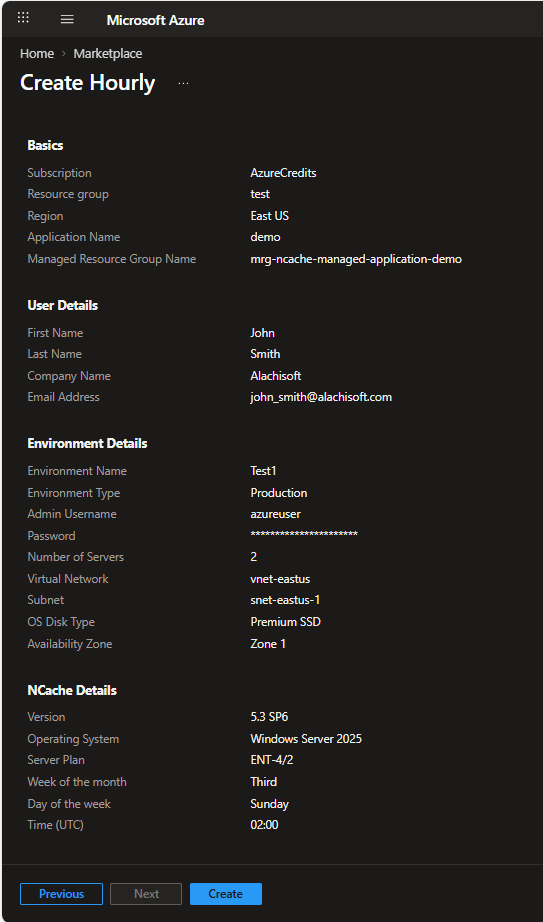Screen dimensions: 543x922
Task: Click the 'Week of the month' label
Action: click(77, 781)
